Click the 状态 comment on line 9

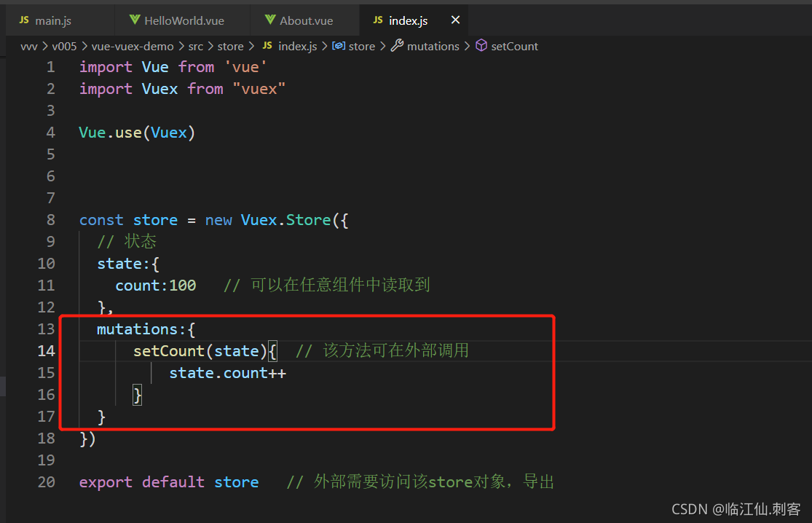(x=127, y=242)
